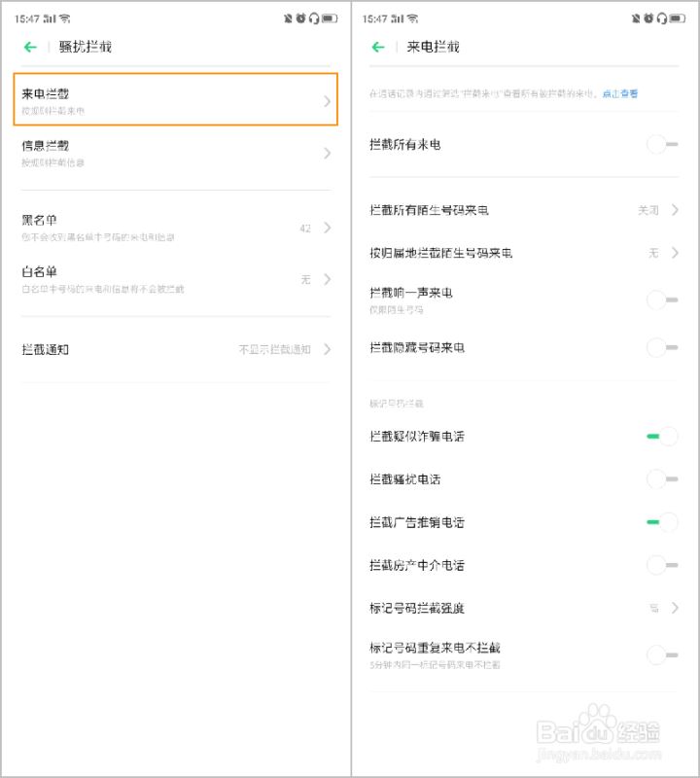Tap the 来电拦截 page title on right screen
The width and height of the screenshot is (700, 778).
(433, 47)
